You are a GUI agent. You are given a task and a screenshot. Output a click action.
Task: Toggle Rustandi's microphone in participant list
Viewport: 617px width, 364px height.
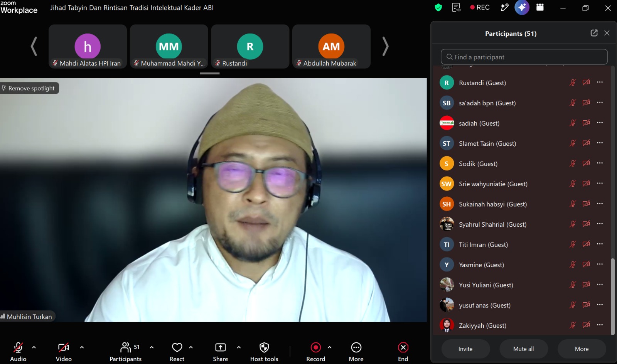tap(573, 83)
